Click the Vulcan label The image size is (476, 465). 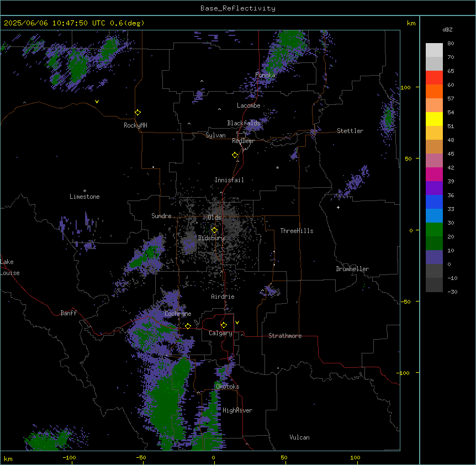click(x=300, y=437)
